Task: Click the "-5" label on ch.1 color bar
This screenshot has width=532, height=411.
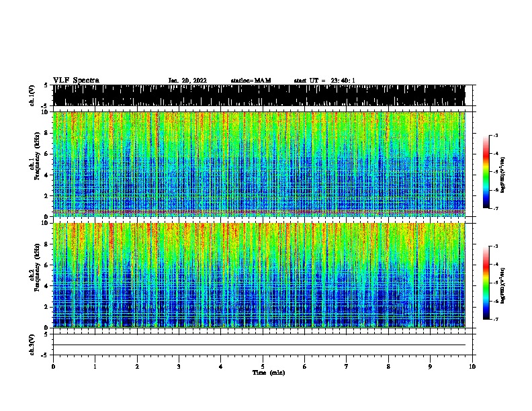Action: tap(496, 172)
